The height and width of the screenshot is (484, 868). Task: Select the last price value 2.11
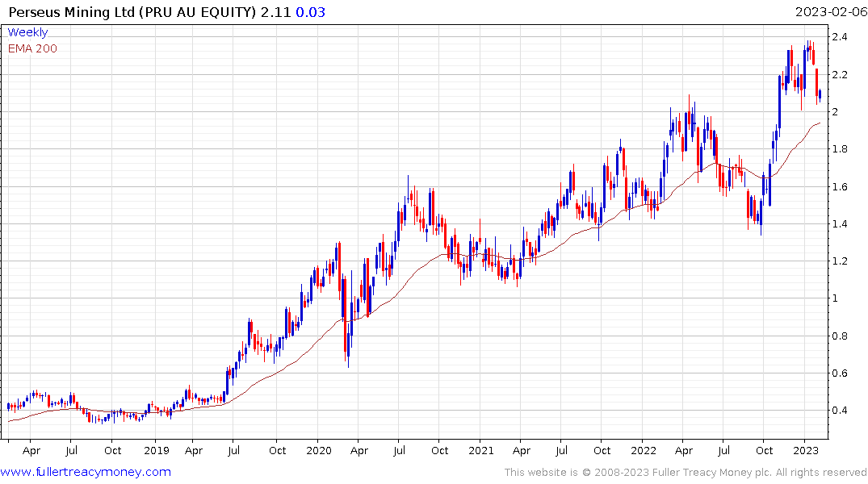point(275,12)
